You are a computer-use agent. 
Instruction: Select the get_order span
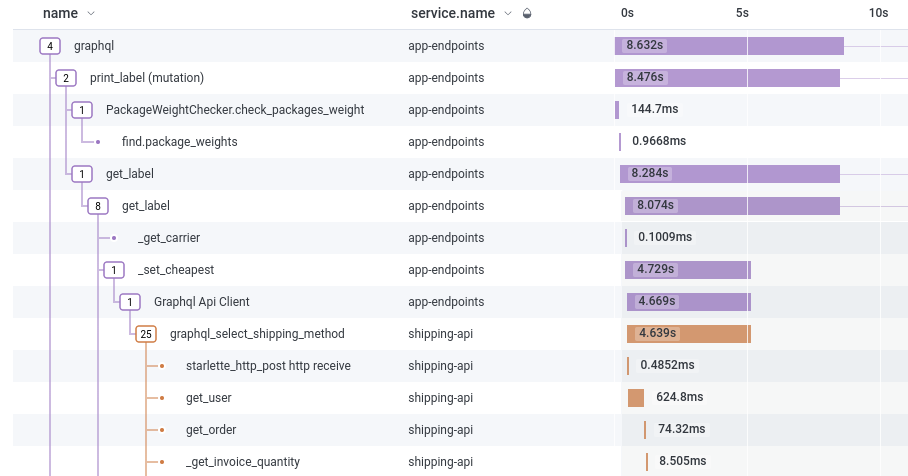click(211, 430)
